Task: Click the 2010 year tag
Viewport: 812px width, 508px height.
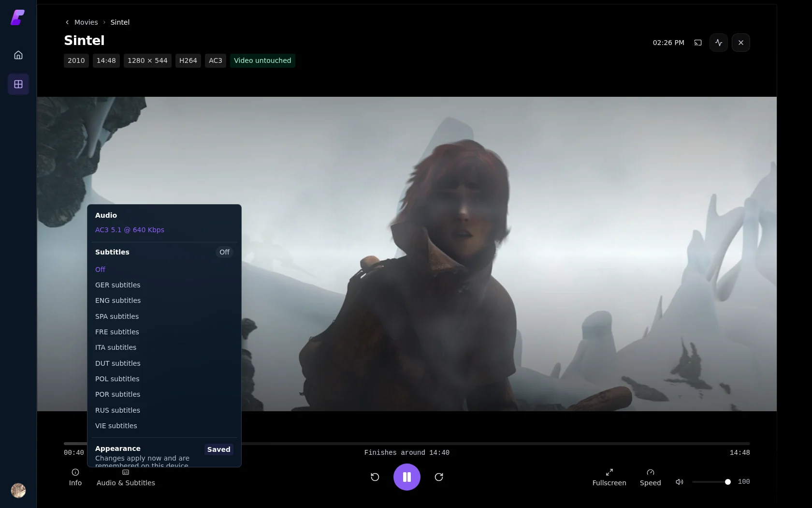Action: click(x=76, y=60)
